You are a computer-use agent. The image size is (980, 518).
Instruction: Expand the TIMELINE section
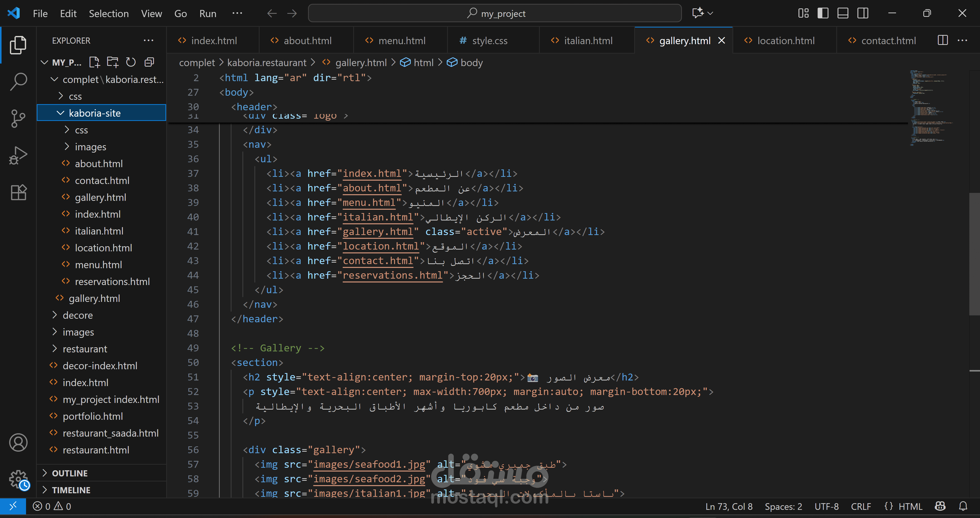pyautogui.click(x=71, y=490)
